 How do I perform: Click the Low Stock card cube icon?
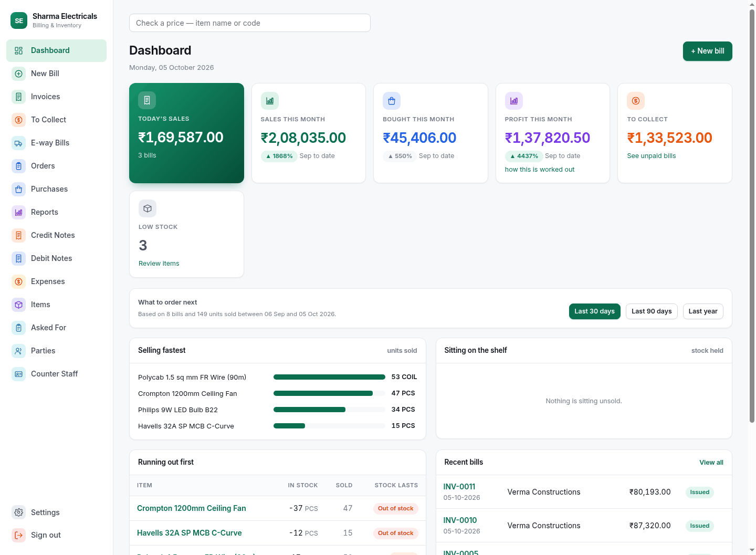[x=148, y=208]
